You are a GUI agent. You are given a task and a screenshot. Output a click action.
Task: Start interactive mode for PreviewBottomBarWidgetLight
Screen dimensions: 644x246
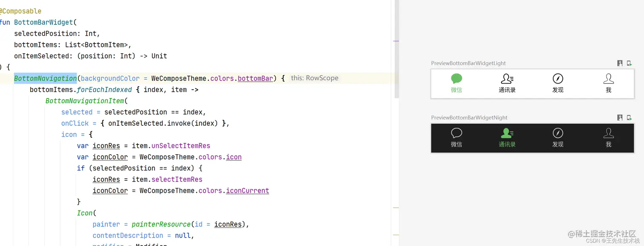point(620,63)
